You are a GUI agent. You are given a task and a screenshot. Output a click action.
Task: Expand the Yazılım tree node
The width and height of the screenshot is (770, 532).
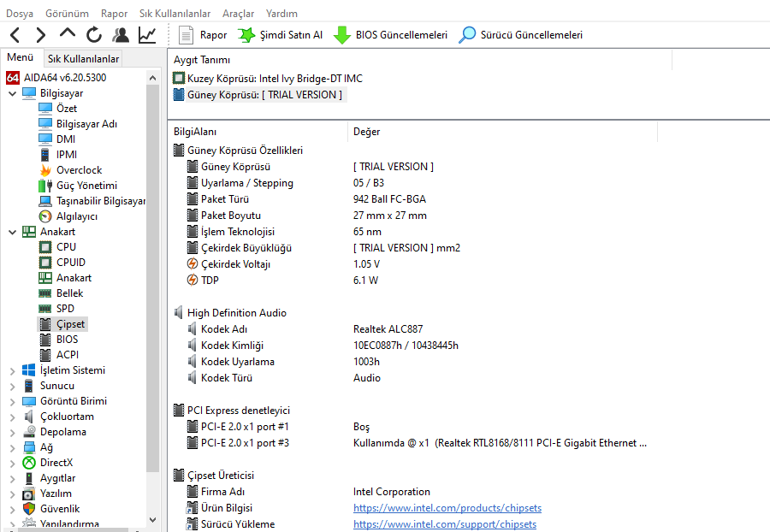point(13,494)
